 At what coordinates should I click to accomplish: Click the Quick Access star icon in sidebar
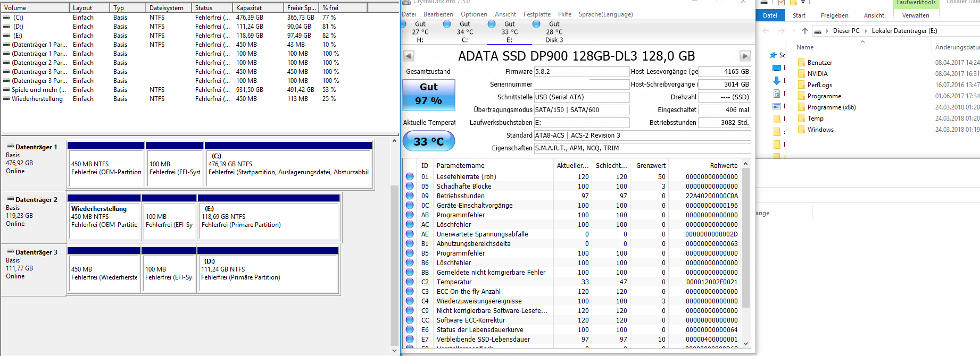(x=774, y=55)
